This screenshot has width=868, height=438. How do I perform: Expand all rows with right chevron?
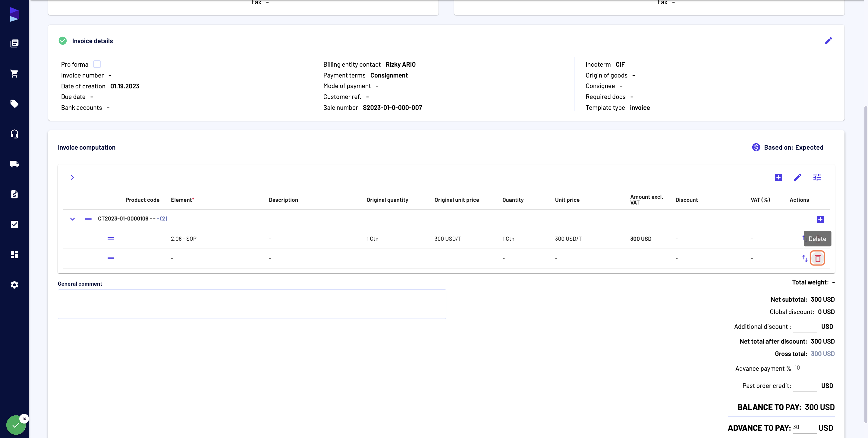[x=72, y=177]
